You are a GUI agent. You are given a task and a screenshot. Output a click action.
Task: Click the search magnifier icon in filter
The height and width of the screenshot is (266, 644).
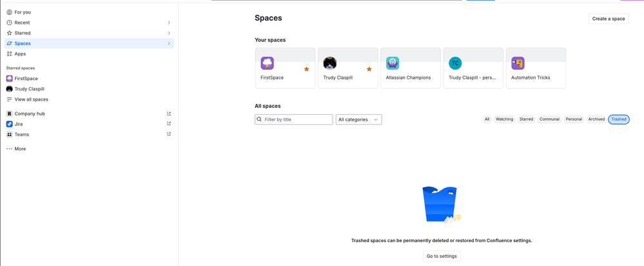pyautogui.click(x=259, y=119)
